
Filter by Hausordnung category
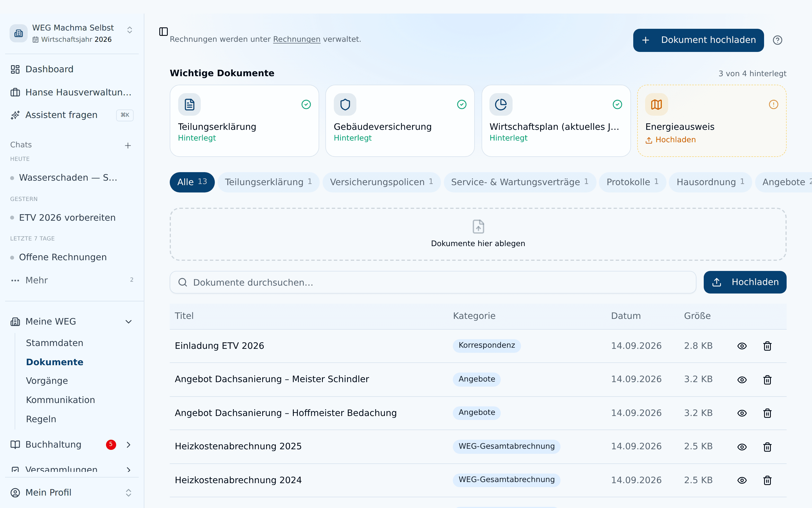710,182
